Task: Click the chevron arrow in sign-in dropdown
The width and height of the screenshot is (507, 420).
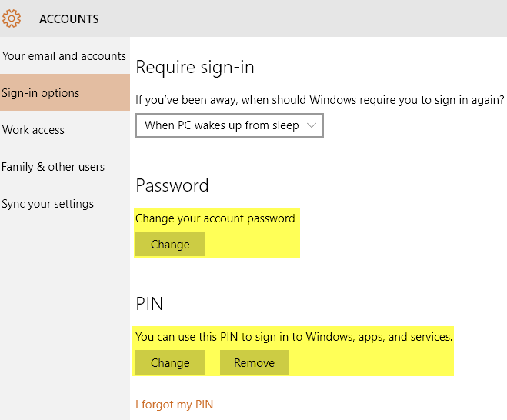Action: pos(311,125)
